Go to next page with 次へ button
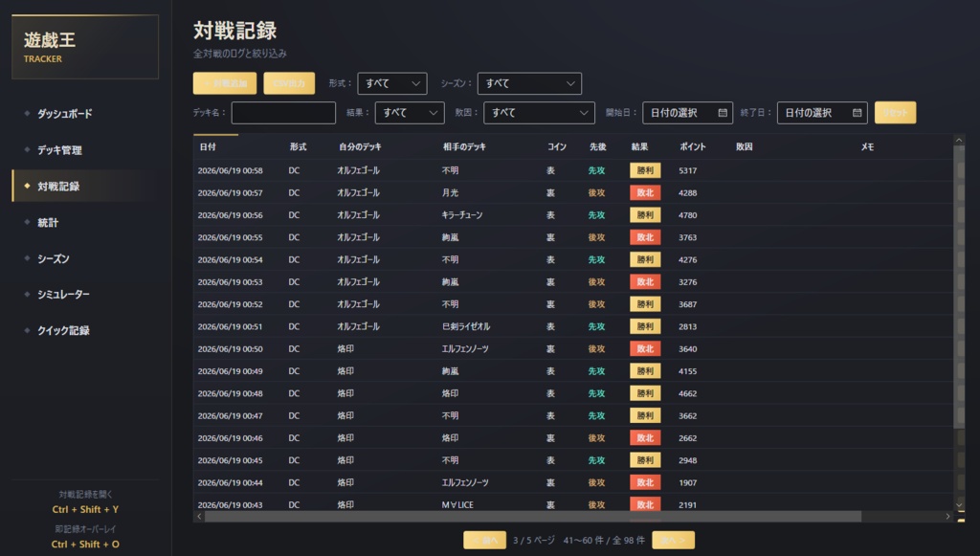980x556 pixels. pyautogui.click(x=673, y=540)
